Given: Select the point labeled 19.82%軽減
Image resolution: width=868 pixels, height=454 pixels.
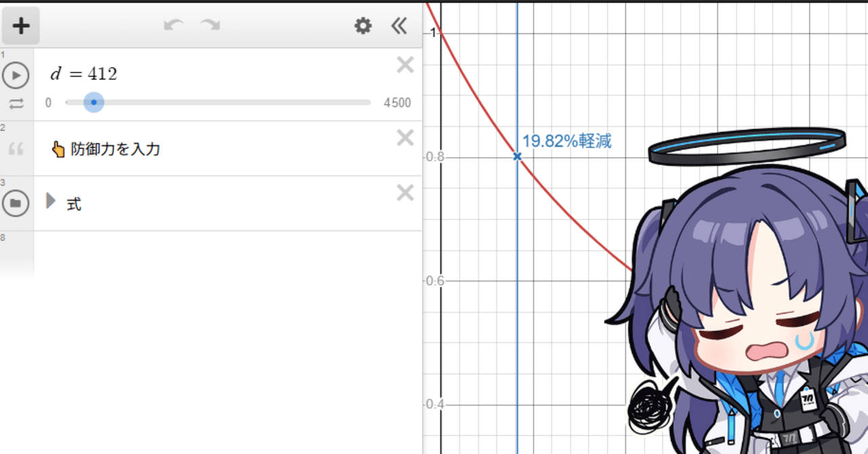Looking at the screenshot, I should click(x=517, y=156).
